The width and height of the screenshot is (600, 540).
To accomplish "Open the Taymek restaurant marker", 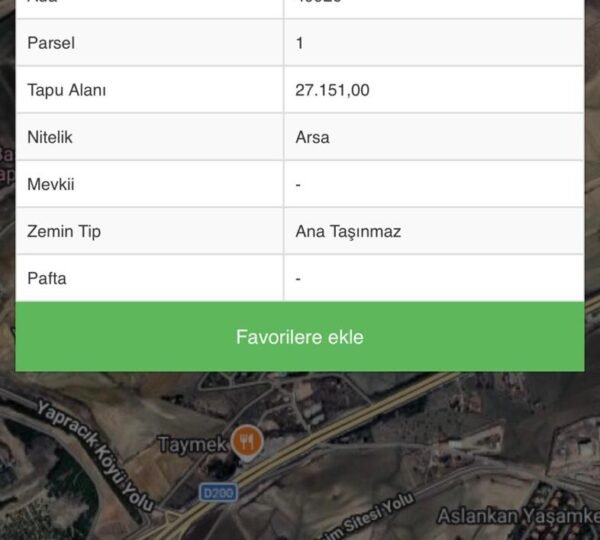I will [x=247, y=442].
